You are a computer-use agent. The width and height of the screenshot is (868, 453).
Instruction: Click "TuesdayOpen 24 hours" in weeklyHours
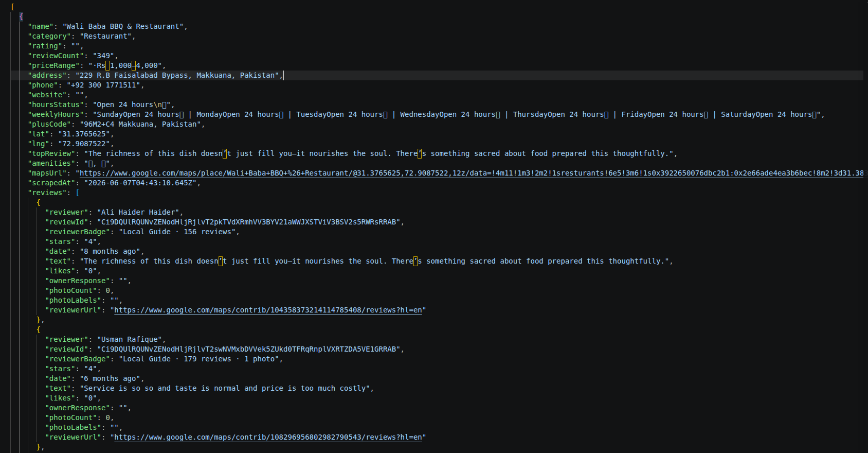[x=339, y=114]
